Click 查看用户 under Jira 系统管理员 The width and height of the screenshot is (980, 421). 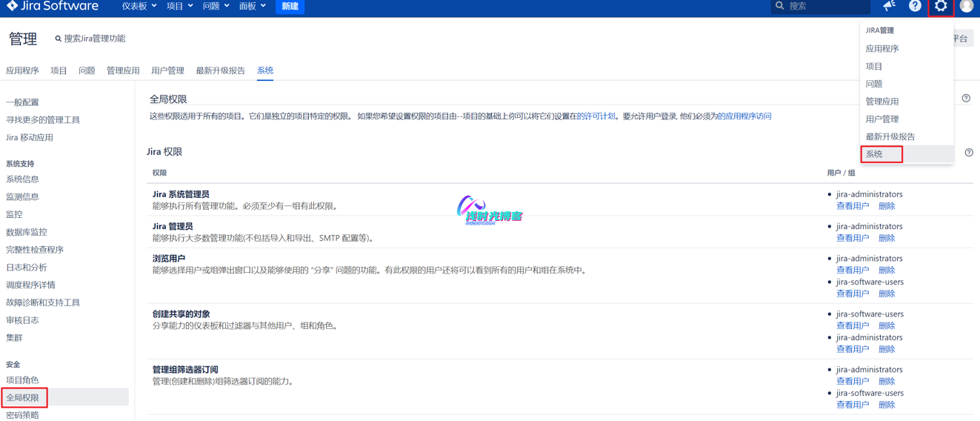click(x=852, y=206)
